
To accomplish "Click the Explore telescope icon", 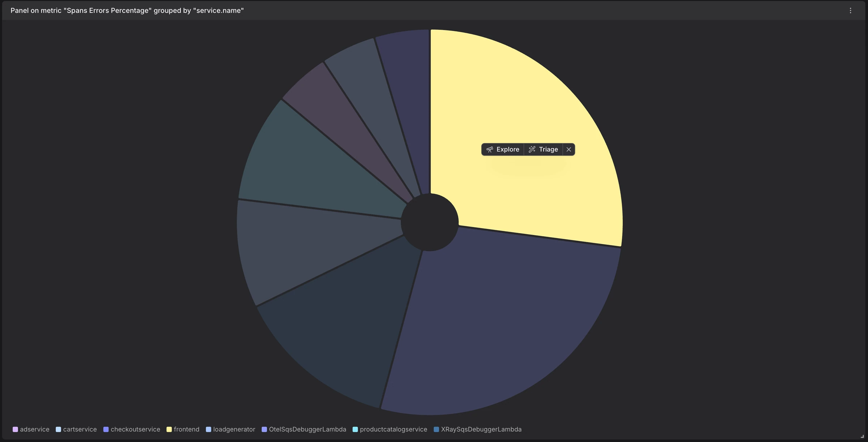I will coord(490,150).
